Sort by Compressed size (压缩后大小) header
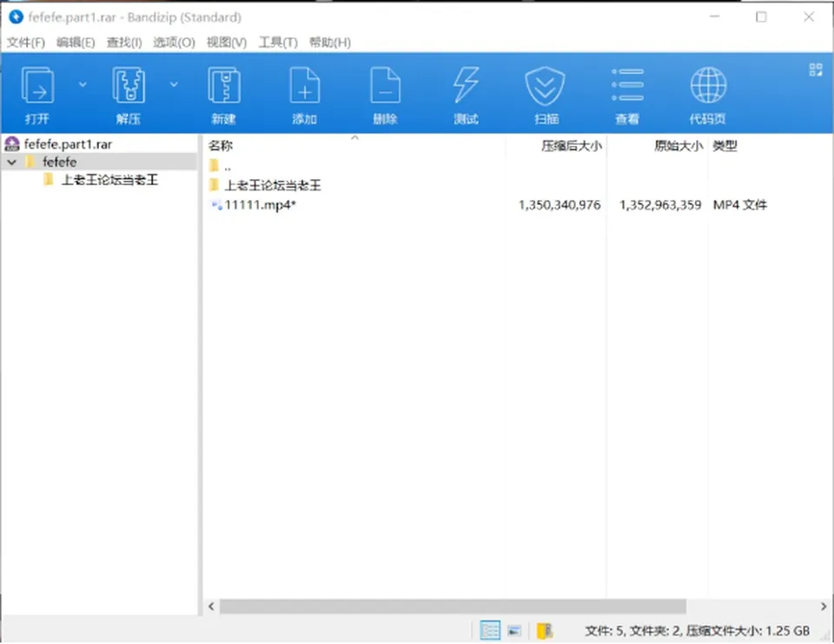The height and width of the screenshot is (644, 834). tap(572, 146)
